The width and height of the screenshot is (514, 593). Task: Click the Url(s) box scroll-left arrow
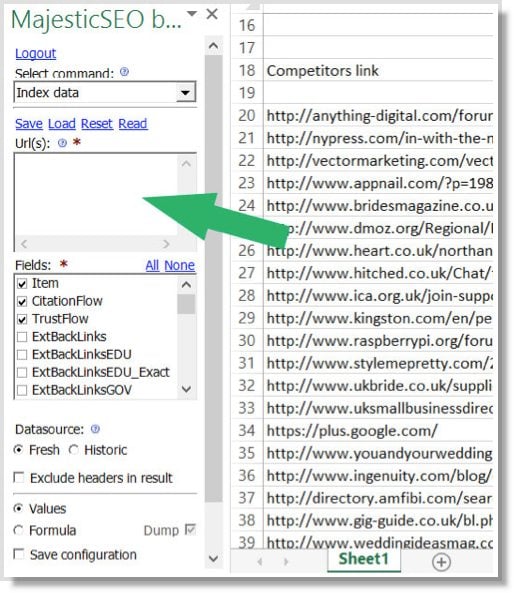coord(24,244)
